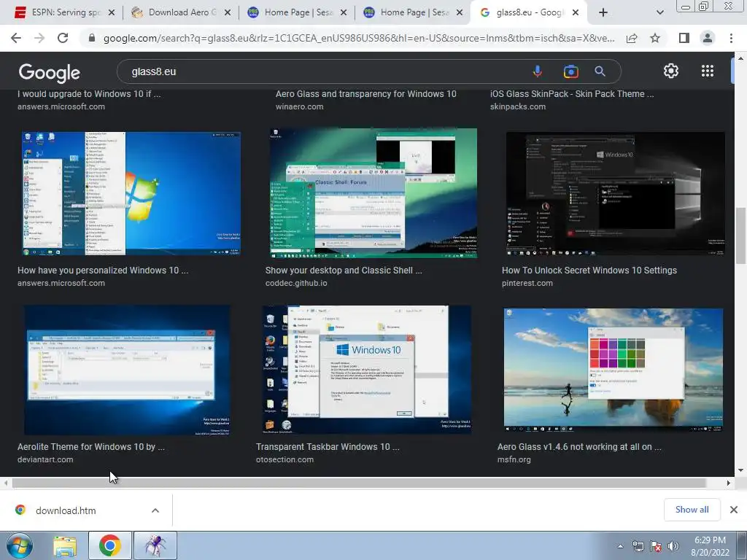The width and height of the screenshot is (747, 560).
Task: Launch File Explorer from taskbar
Action: [x=65, y=545]
